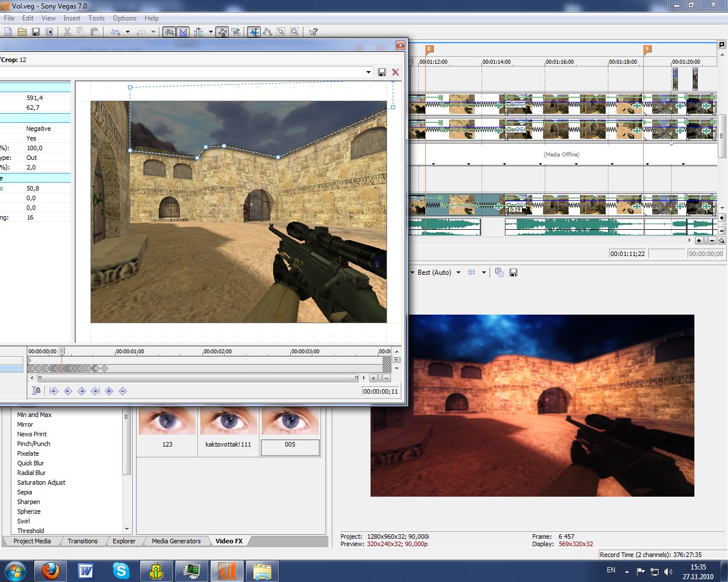This screenshot has height=582, width=728.
Task: Open the Auto Ripple mode dropdown arrow
Action: click(x=211, y=32)
